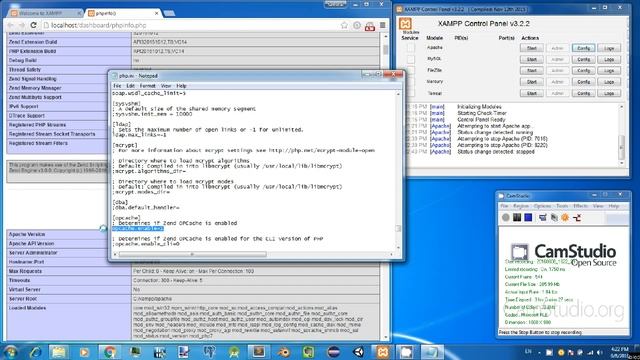Open the Windows Start orb
Viewport: 640px width, 360px height.
tap(11, 352)
